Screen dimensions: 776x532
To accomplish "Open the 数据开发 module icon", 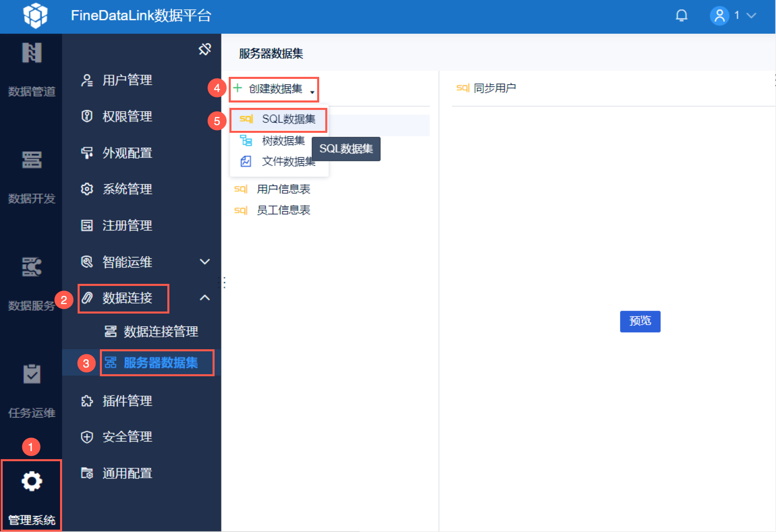I will tap(32, 159).
